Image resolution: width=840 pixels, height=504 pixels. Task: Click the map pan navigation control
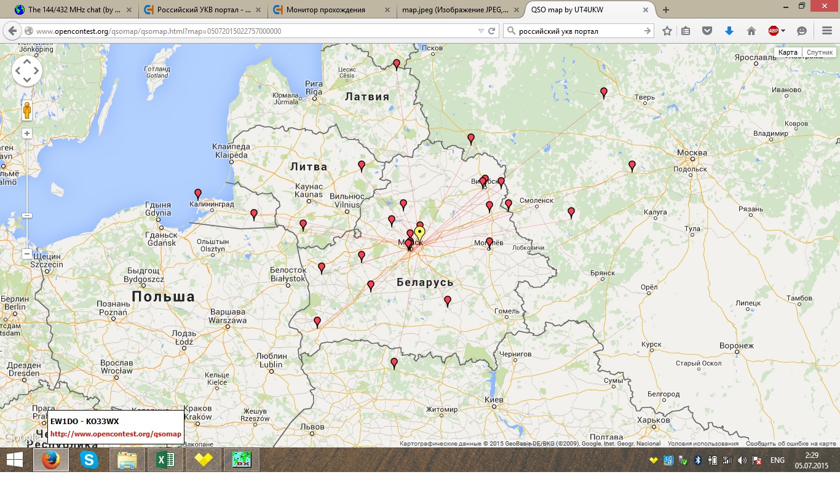[x=27, y=71]
